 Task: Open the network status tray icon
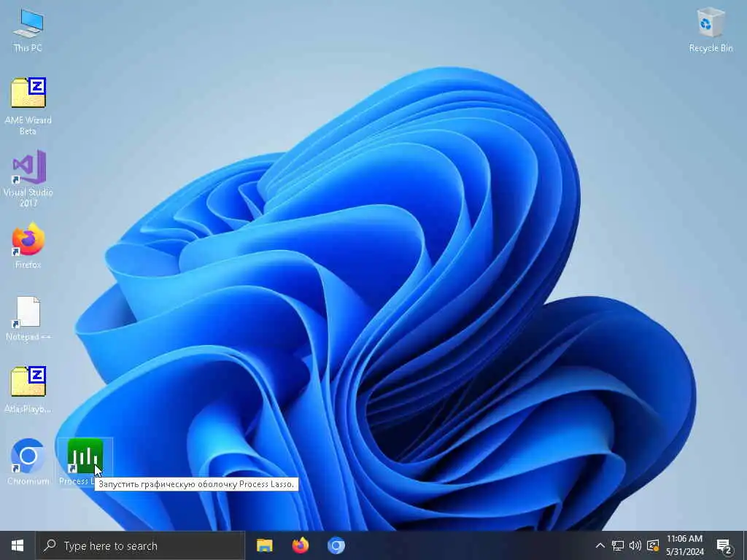pyautogui.click(x=617, y=545)
